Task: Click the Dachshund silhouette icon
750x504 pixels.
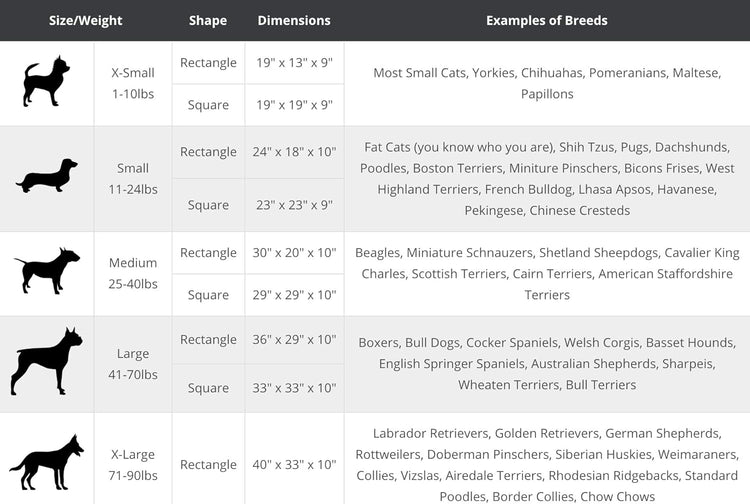Action: 46,176
